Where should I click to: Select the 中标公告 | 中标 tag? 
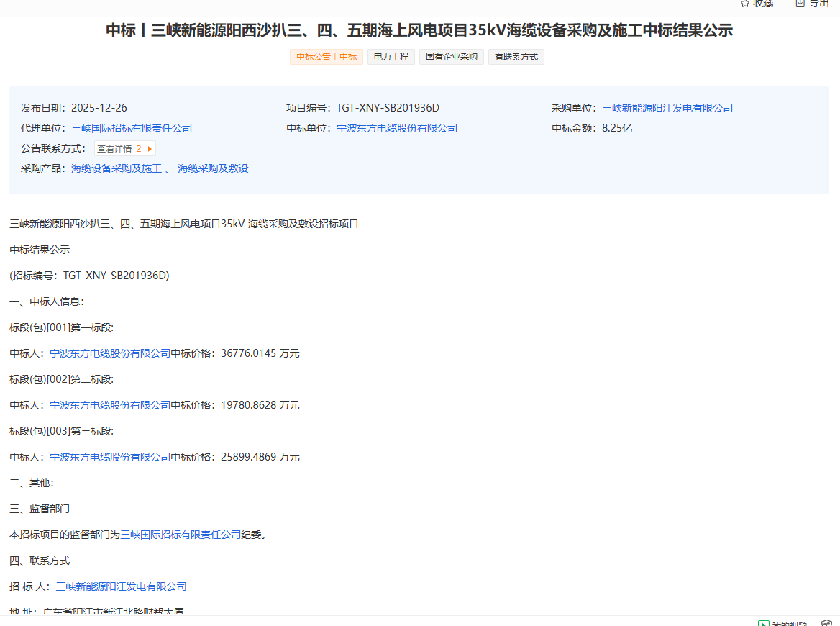(x=327, y=57)
